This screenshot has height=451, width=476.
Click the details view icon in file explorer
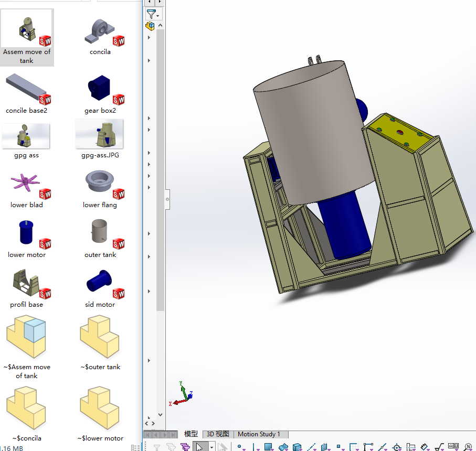pos(135,448)
